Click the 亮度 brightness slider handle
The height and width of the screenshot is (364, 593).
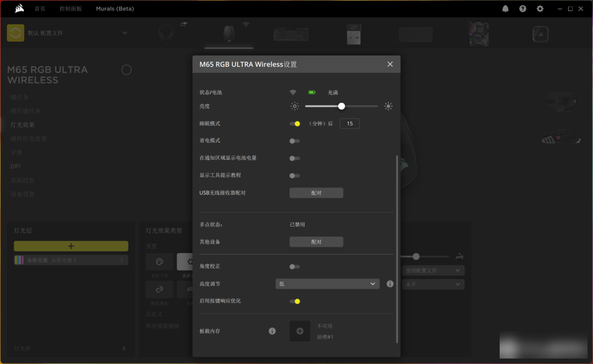pos(342,106)
